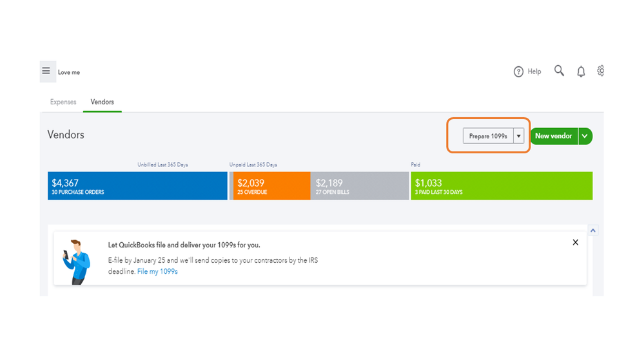Filter by orange $2,039 overdue bar
Image resolution: width=644 pixels, height=362 pixels.
pos(271,186)
